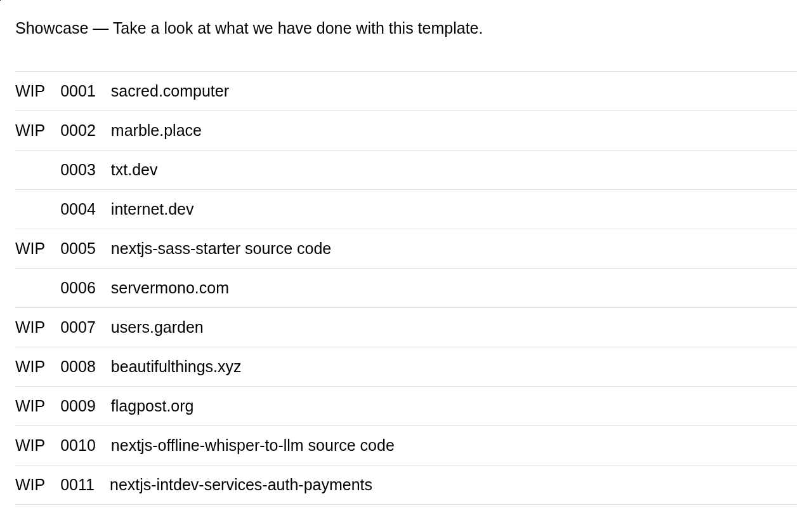Open internet.dev from the showcase list
The image size is (812, 508).
tap(152, 210)
